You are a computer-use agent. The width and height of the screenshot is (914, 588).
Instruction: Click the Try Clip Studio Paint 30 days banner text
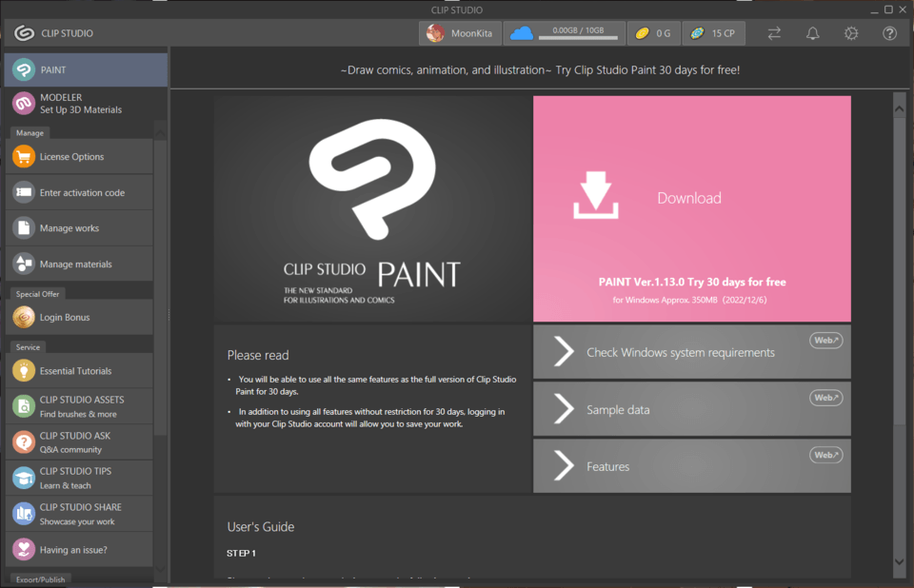coord(540,69)
